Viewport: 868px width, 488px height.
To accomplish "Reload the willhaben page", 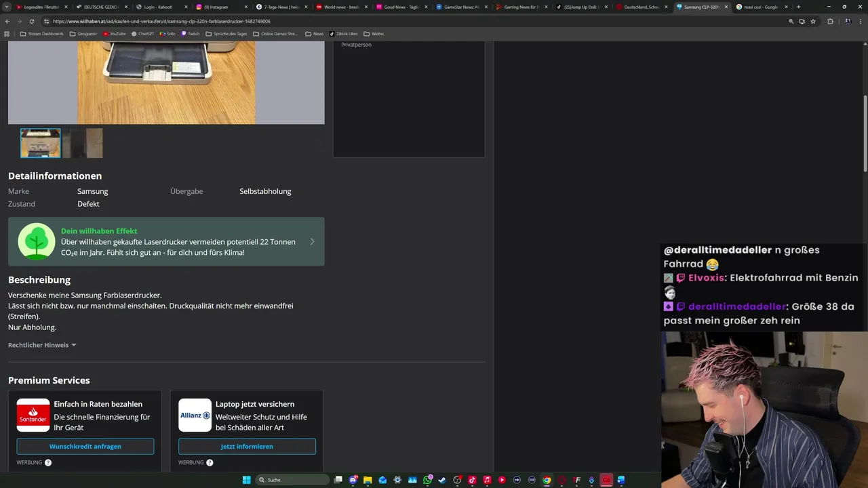I will click(x=31, y=21).
